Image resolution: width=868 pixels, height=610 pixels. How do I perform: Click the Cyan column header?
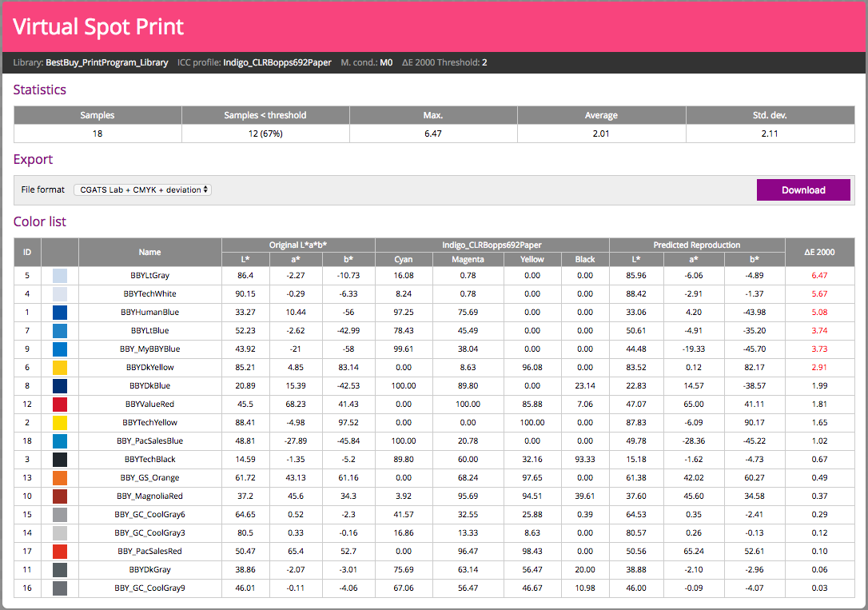tap(404, 260)
